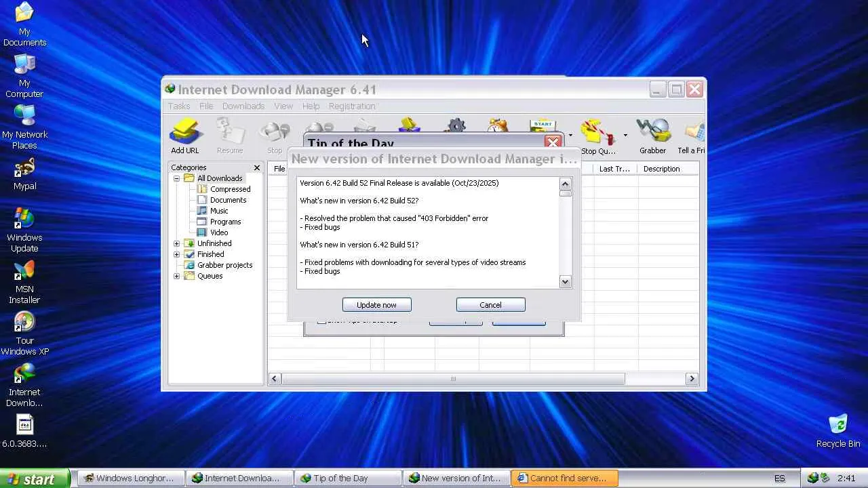
Task: Click the Description column header
Action: coord(667,169)
